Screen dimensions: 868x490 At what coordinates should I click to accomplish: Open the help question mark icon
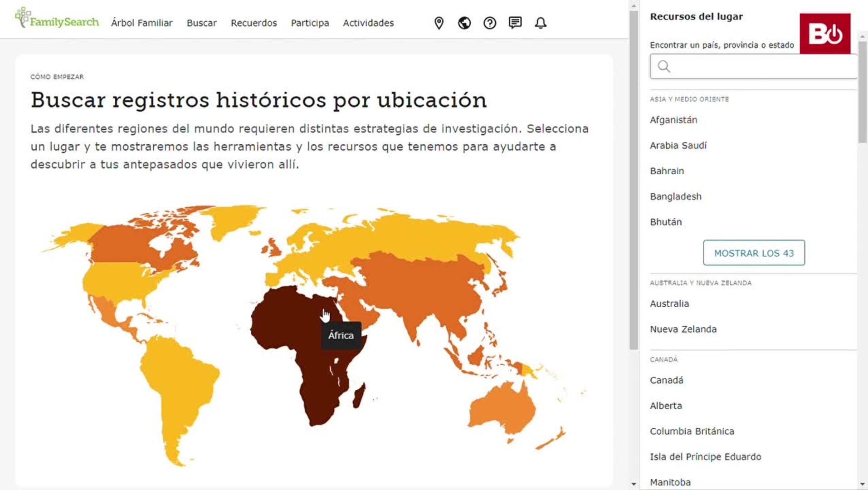[x=489, y=23]
